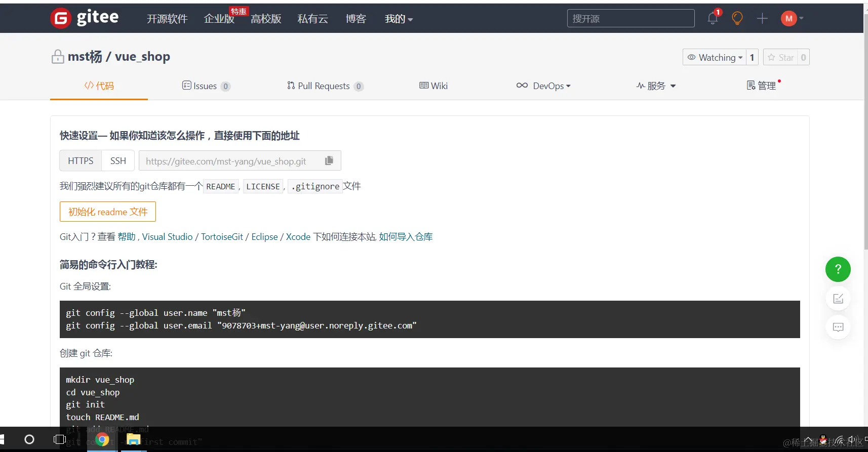The image size is (868, 452).
Task: Open the Visual Studio link
Action: pos(167,236)
